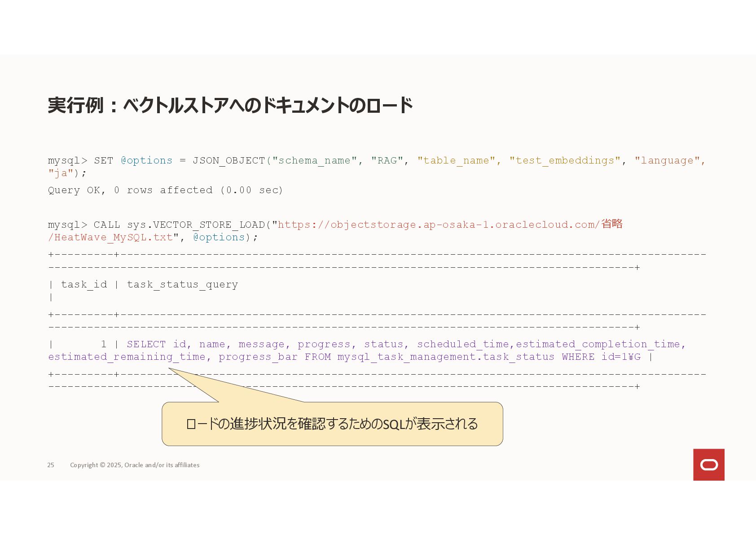This screenshot has height=535, width=756.
Task: Click the yellow callout about ロードの進捗状況
Action: (x=332, y=424)
